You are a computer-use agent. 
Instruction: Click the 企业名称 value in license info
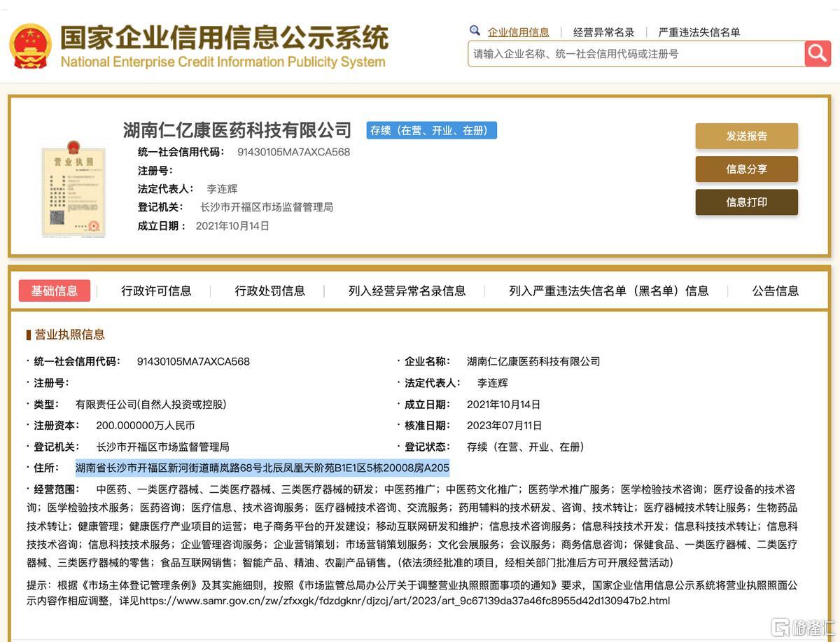coord(533,361)
